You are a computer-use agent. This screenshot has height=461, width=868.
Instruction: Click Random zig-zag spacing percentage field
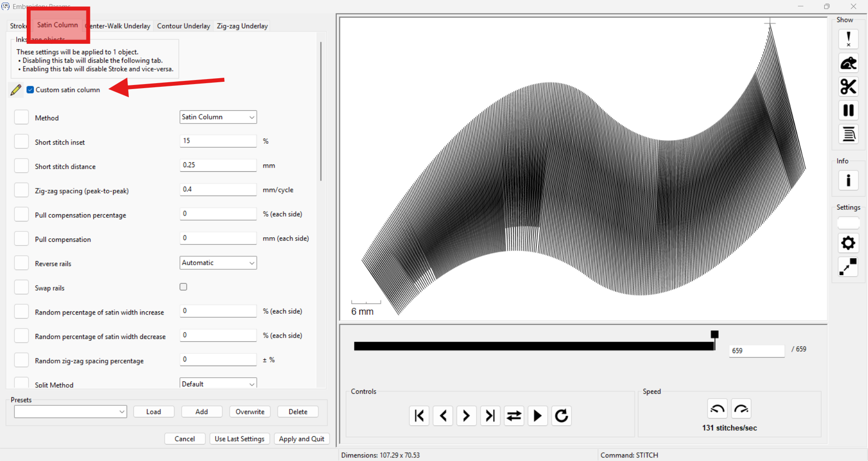pyautogui.click(x=218, y=360)
